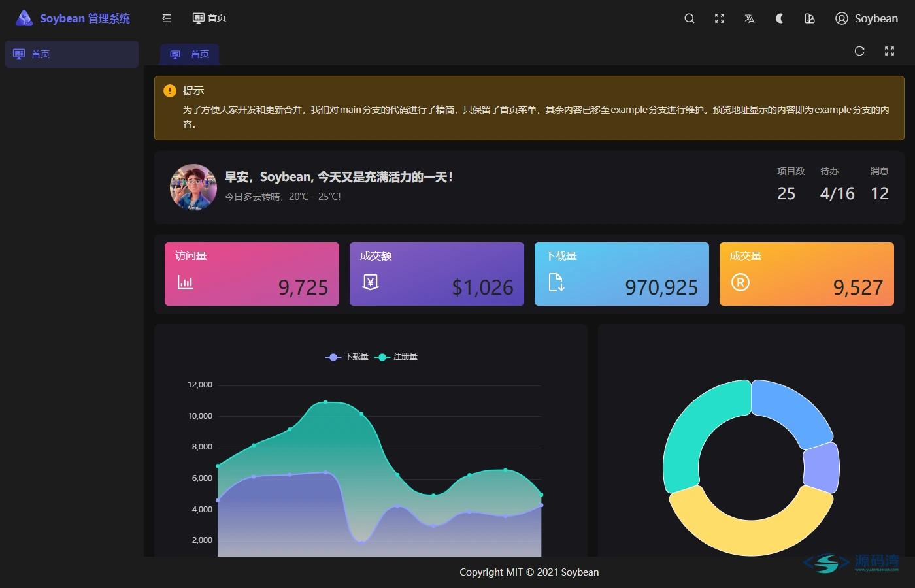
Task: Reload the current tab page
Action: [x=859, y=51]
